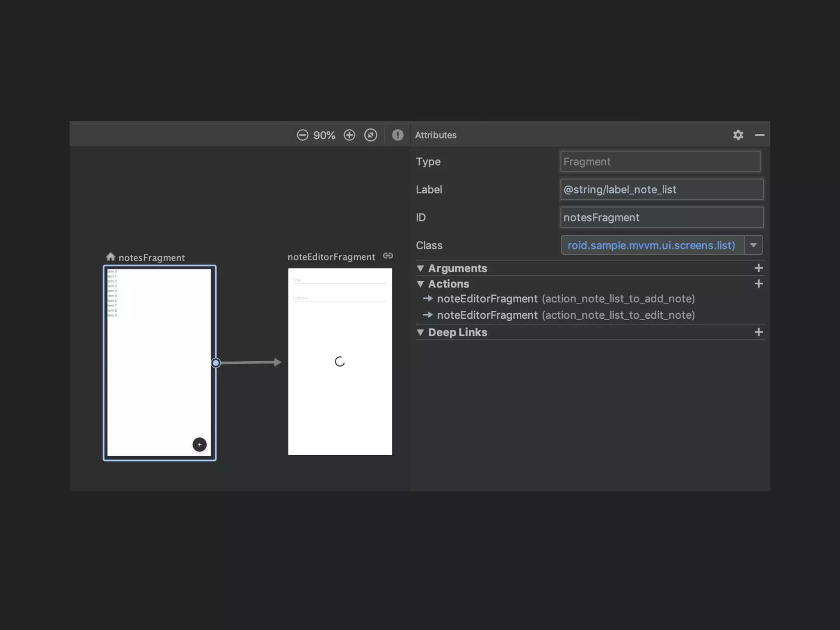Click the zoom to fit icon
Viewport: 840px width, 630px height.
371,135
